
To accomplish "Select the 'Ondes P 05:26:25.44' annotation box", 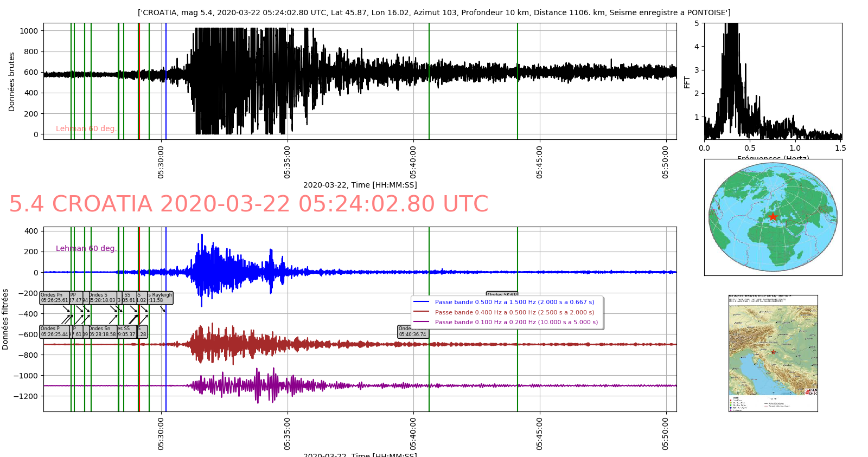I will 54,332.
